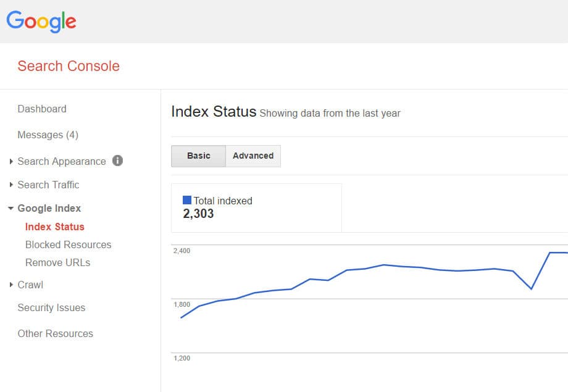Image resolution: width=568 pixels, height=392 pixels.
Task: Collapse the Google Index section arrow
Action: tap(11, 208)
